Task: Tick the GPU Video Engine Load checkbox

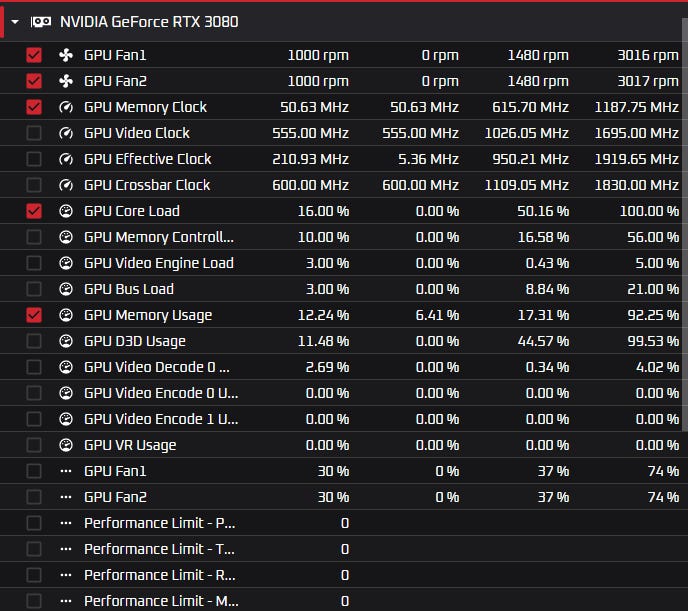Action: 34,263
